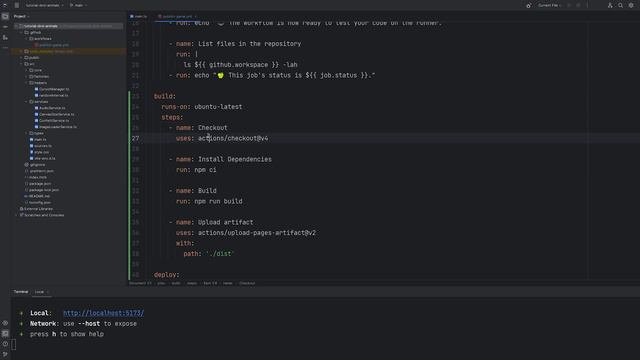Click the Search Everywhere magnifier icon
This screenshot has width=640, height=360.
pos(620,5)
